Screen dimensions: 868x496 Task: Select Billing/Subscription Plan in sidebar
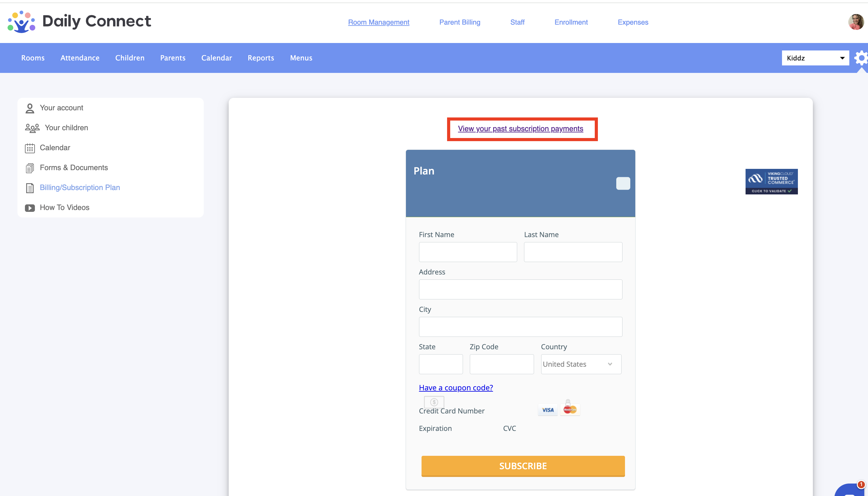coord(80,187)
